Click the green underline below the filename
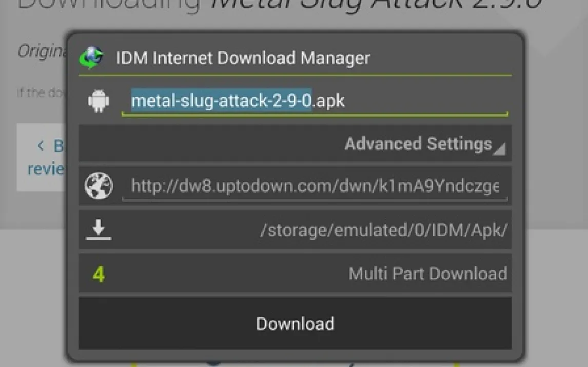 click(314, 115)
